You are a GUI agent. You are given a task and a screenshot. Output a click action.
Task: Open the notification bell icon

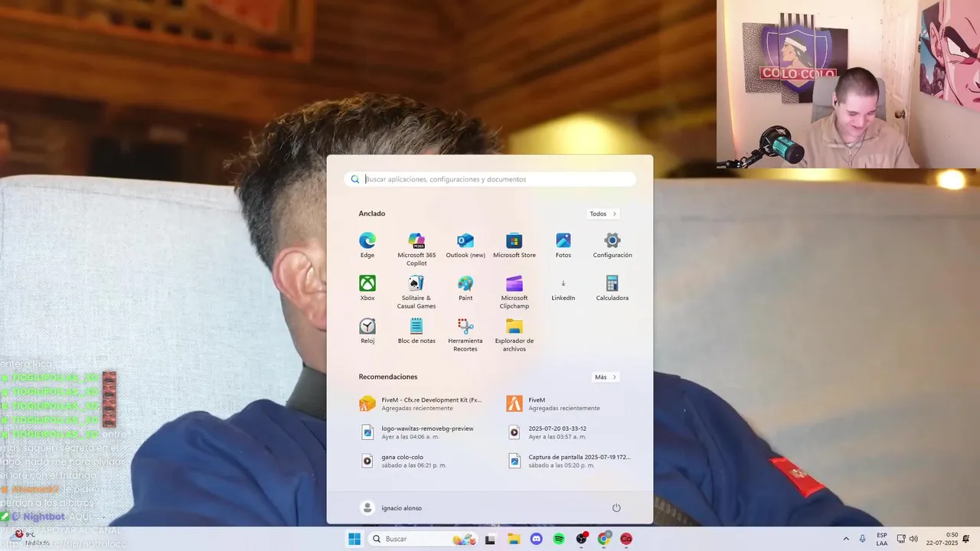[966, 539]
